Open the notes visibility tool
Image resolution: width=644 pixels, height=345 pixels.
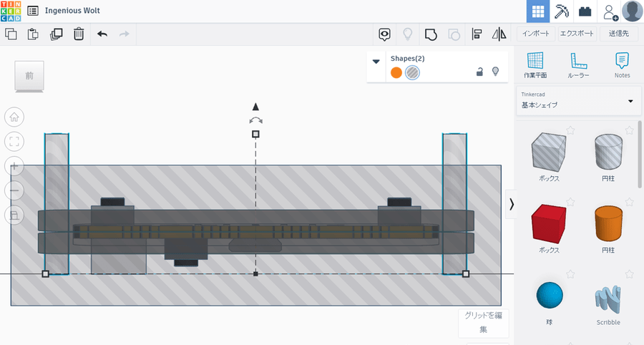pos(384,34)
